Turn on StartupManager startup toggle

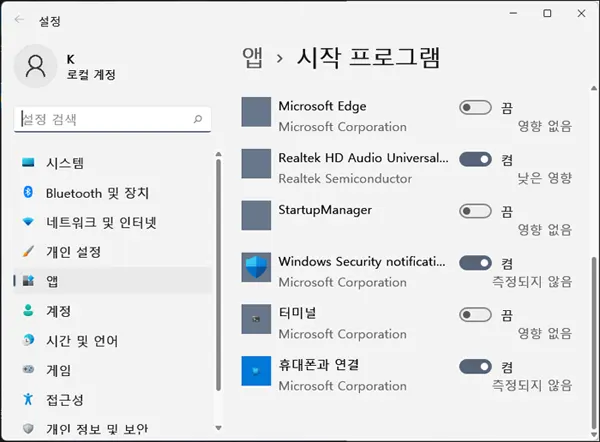pyautogui.click(x=475, y=211)
